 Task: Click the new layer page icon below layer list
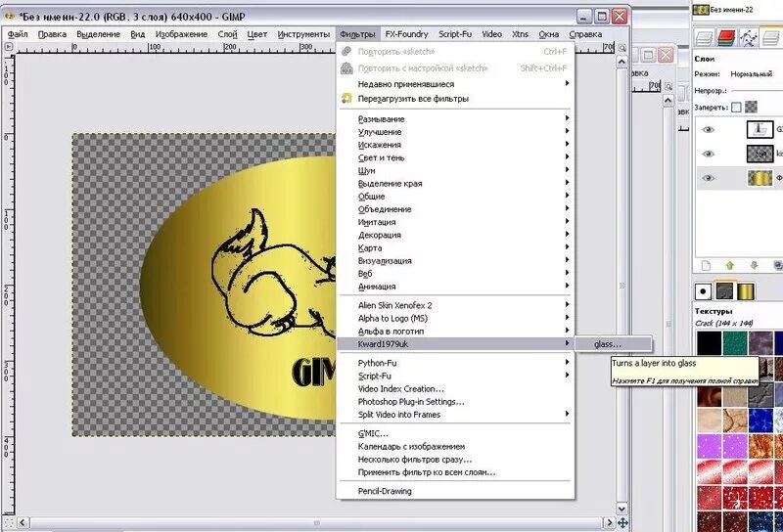point(706,265)
